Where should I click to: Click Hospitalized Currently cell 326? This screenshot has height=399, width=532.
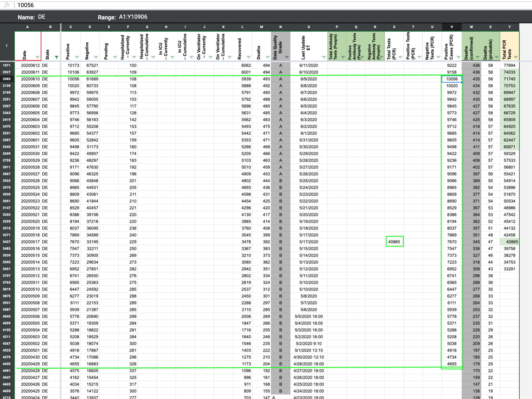click(x=128, y=363)
